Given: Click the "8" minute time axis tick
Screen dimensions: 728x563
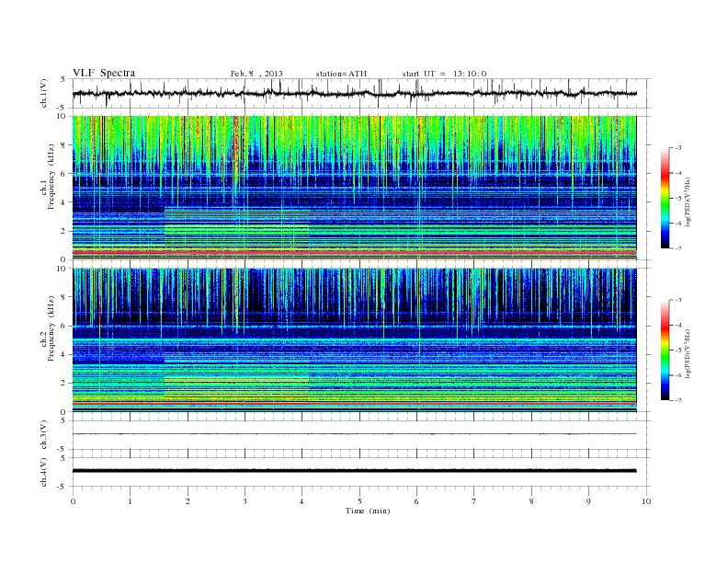Looking at the screenshot, I should pyautogui.click(x=531, y=501).
